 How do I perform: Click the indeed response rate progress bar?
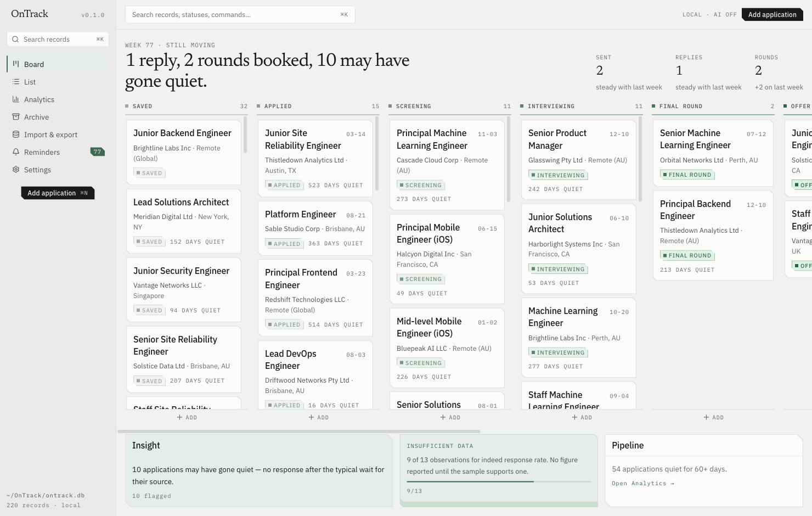click(x=499, y=482)
